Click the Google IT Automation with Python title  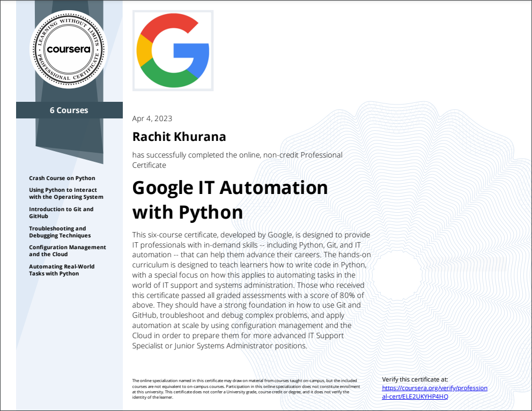pos(230,200)
